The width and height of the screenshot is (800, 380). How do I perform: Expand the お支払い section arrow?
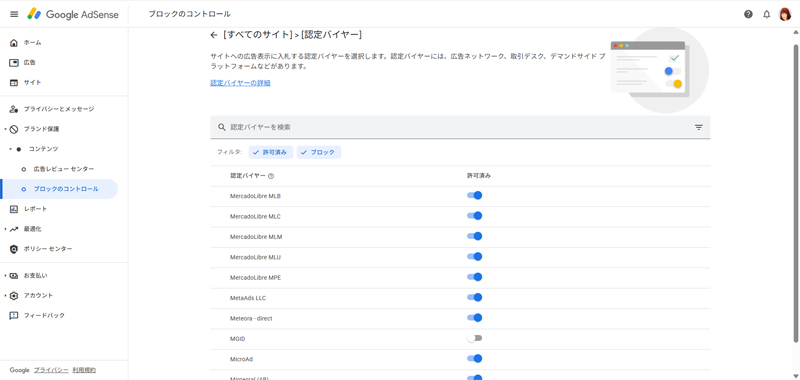(5, 275)
